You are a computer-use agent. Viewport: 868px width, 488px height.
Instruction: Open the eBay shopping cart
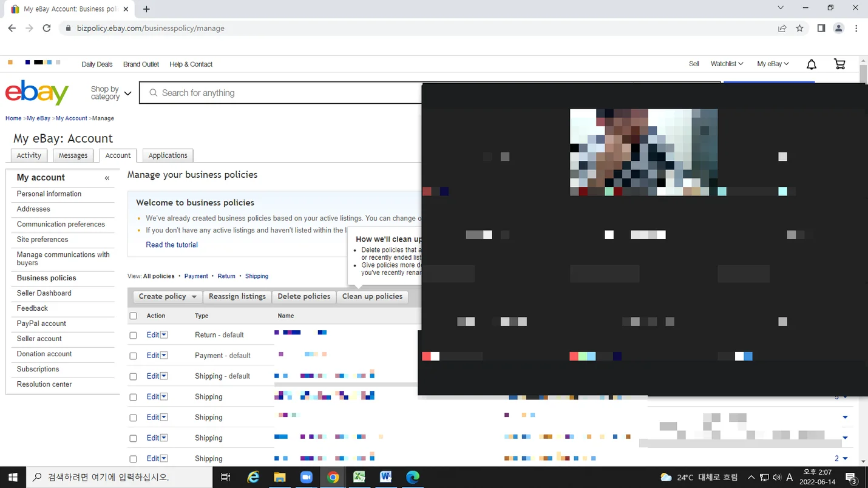point(839,64)
